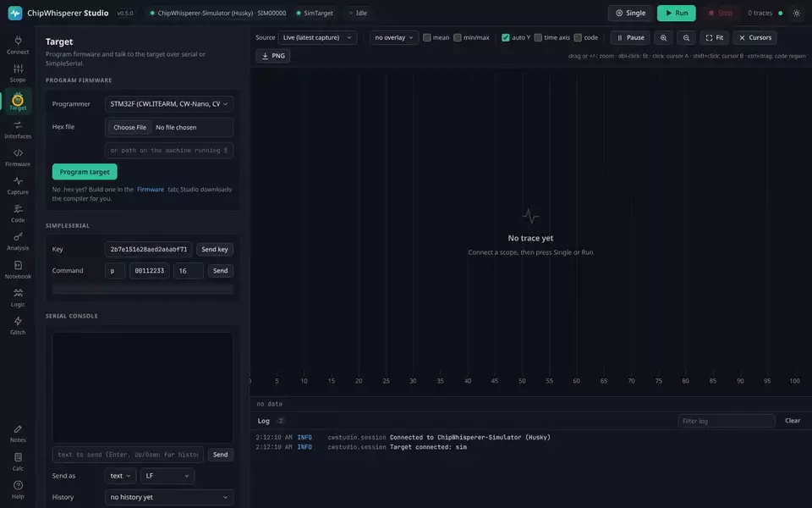This screenshot has height=508, width=812.
Task: Follow the Firmware tab link
Action: point(151,189)
